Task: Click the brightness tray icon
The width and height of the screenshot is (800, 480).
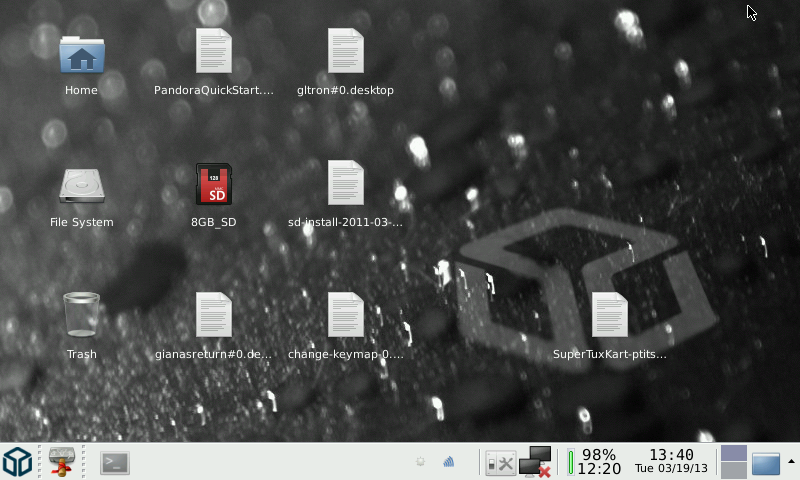Action: coord(421,462)
